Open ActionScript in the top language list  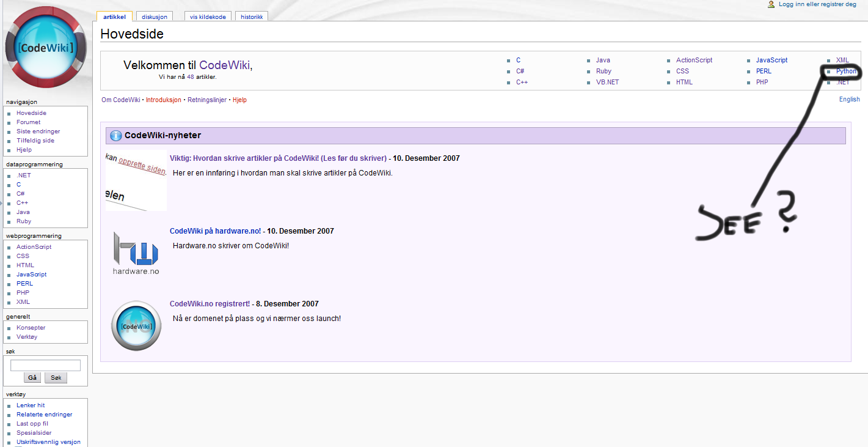click(694, 61)
